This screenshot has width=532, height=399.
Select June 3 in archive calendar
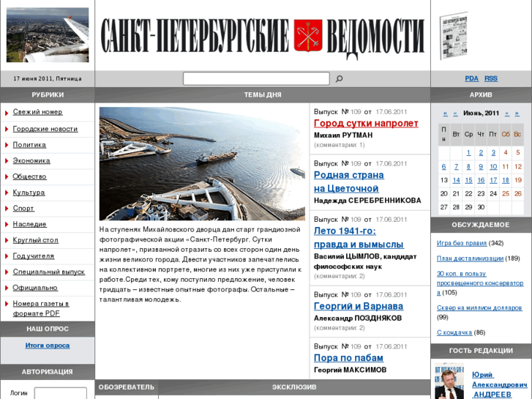click(x=493, y=153)
